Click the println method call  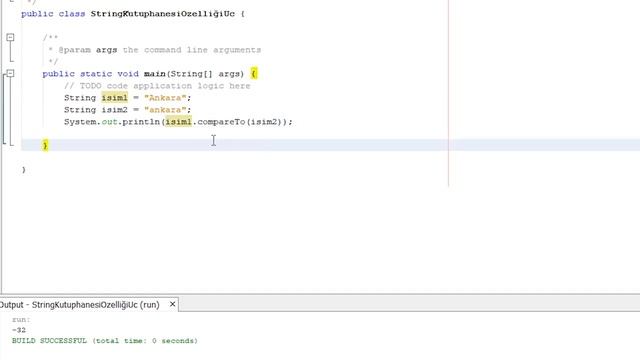point(141,122)
